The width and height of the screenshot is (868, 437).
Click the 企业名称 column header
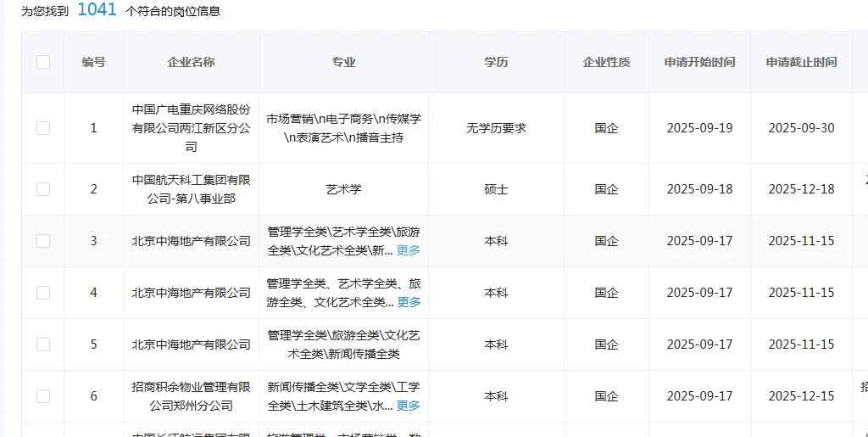[191, 62]
